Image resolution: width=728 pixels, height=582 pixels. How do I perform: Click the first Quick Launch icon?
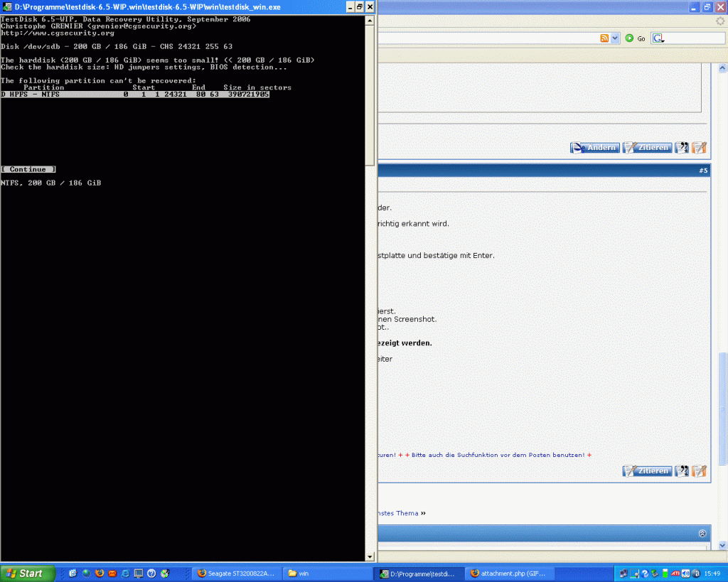(x=73, y=573)
